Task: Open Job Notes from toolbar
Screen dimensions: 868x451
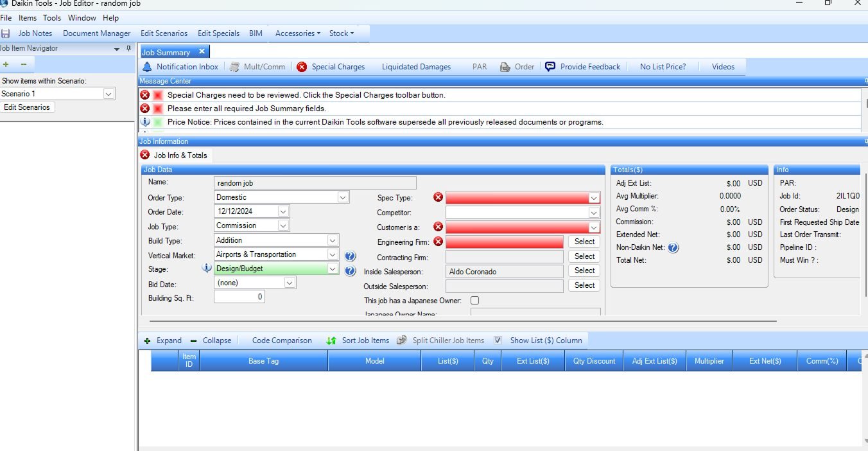Action: [35, 33]
